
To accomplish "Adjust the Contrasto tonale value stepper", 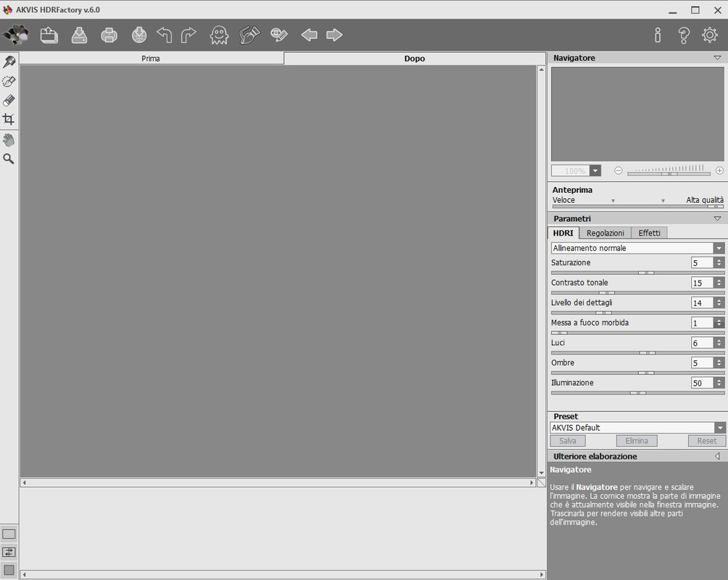I will 719,283.
